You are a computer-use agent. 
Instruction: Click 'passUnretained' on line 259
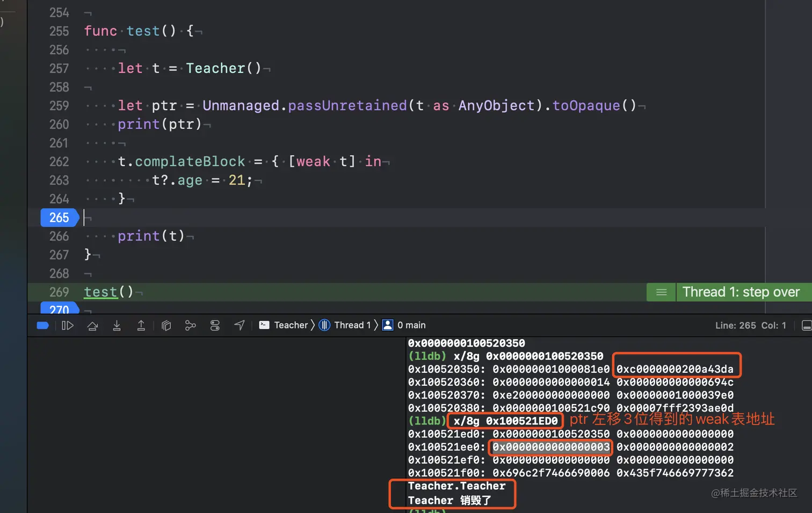pos(347,106)
